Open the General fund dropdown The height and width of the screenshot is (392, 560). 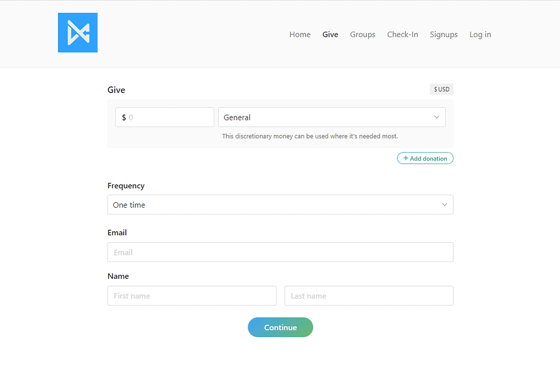click(332, 117)
